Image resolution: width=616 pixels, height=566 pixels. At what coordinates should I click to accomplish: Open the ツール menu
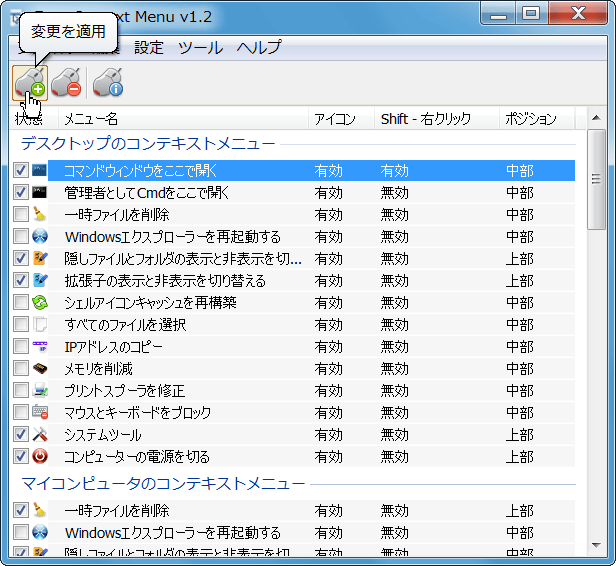coord(200,48)
